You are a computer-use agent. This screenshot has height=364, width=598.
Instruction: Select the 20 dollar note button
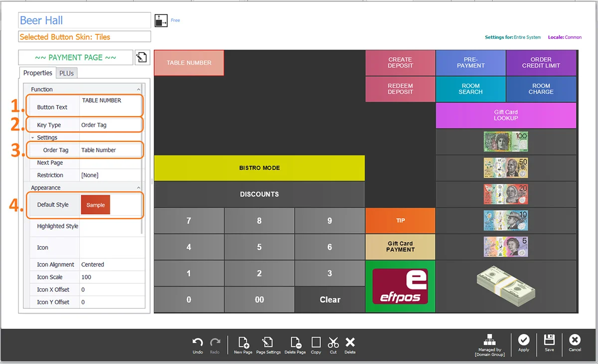click(506, 194)
